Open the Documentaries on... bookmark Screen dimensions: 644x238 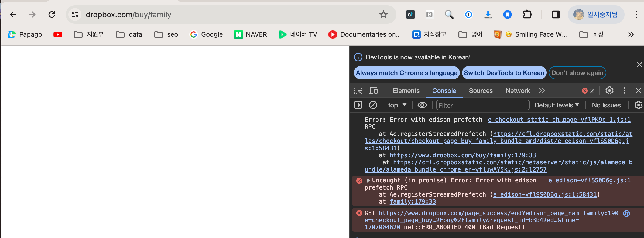[x=365, y=34]
